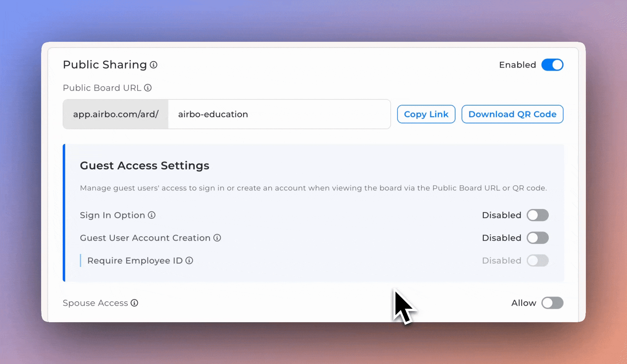
Task: Click the info icon beside Public Sharing
Action: (154, 65)
